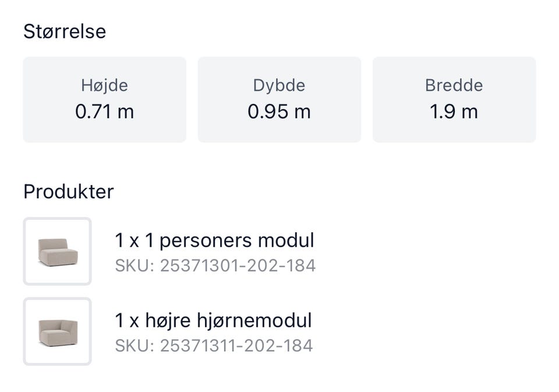Click the Højde label
This screenshot has height=392, width=559.
104,85
